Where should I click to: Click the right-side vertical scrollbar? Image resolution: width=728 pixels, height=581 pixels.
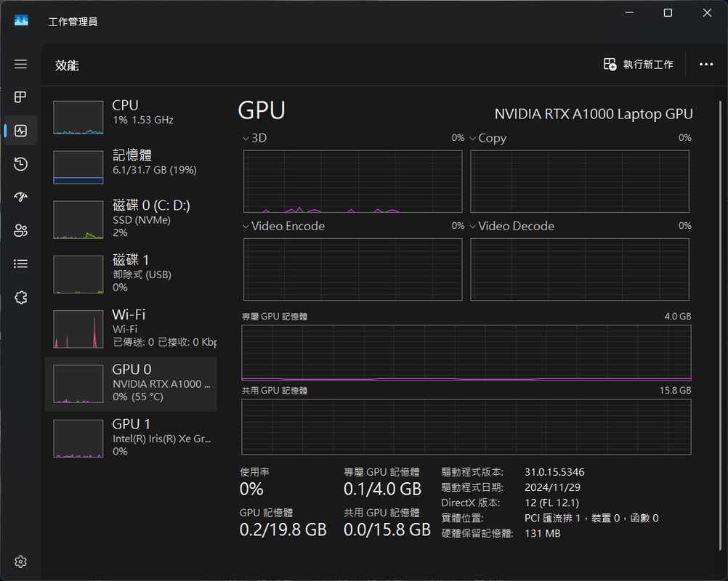[x=721, y=325]
